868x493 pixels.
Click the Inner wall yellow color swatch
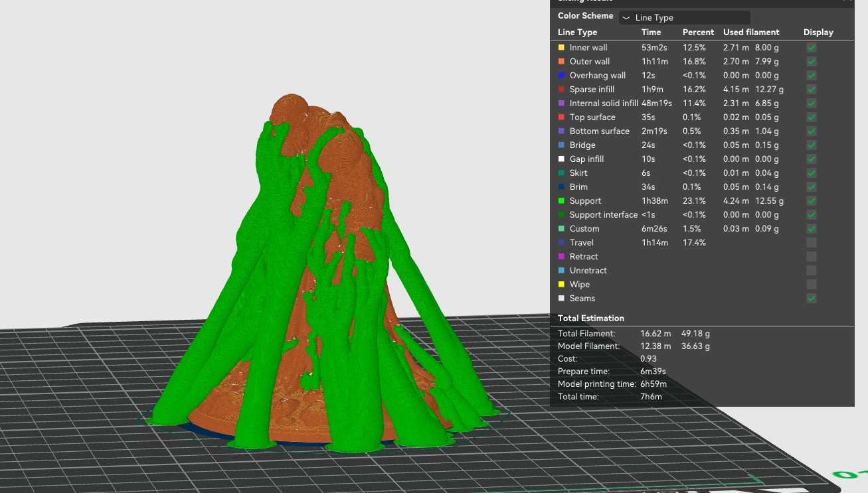click(561, 48)
